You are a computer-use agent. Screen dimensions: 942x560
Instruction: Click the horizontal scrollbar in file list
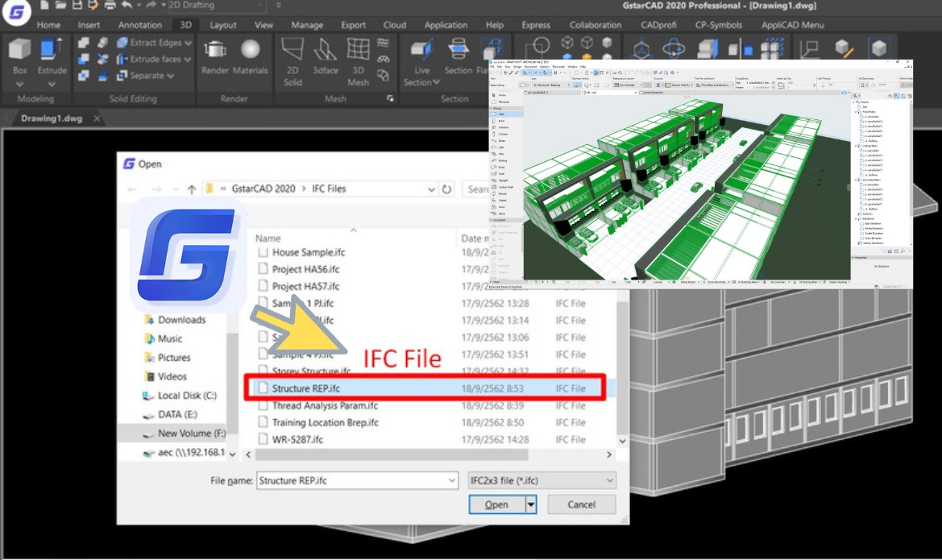(x=391, y=455)
